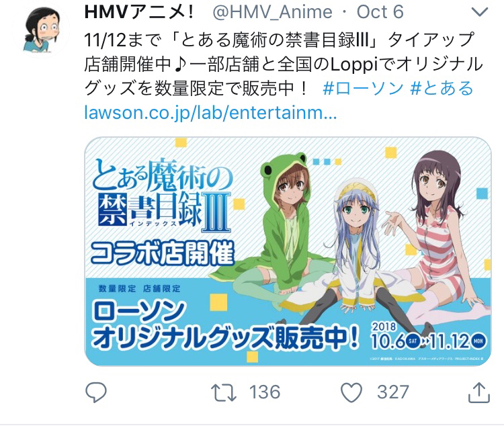Open the @HMV_Anime handle
This screenshot has width=504, height=432.
tap(272, 12)
